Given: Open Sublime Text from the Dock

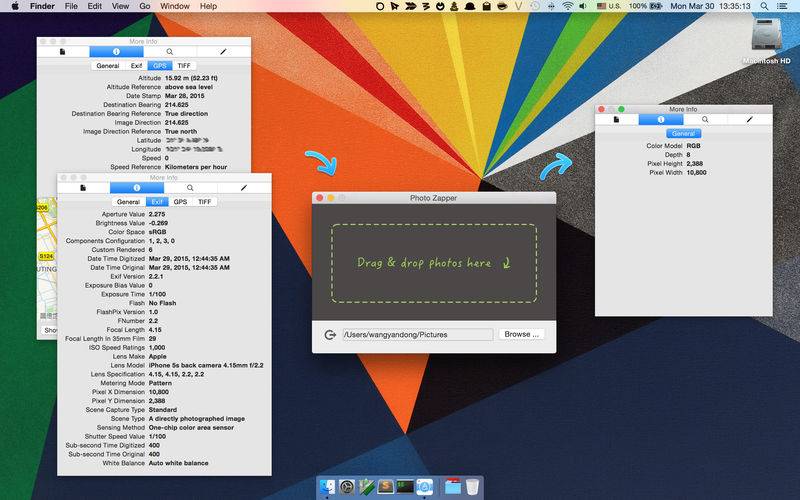Looking at the screenshot, I should (x=385, y=487).
